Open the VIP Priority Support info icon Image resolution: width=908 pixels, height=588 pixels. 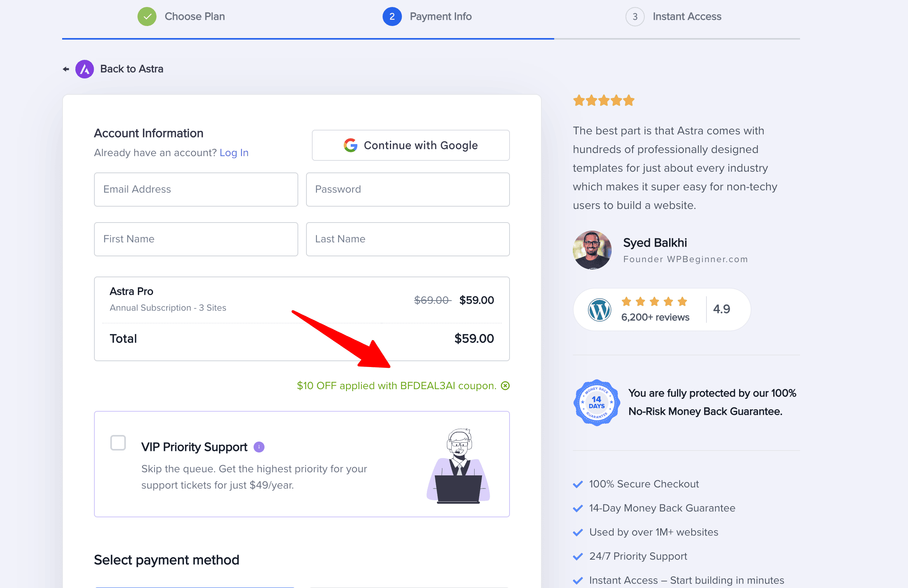[x=259, y=447]
